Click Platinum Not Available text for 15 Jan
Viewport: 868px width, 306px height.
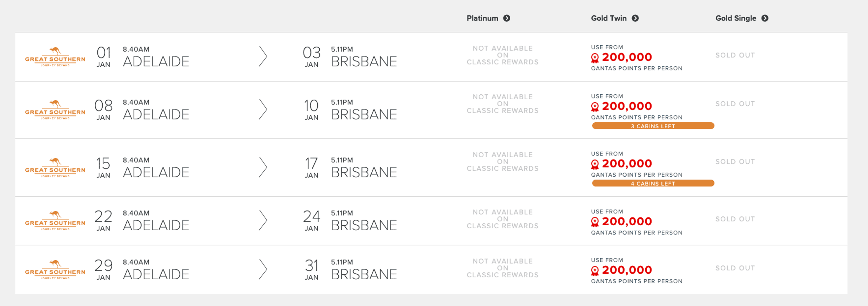pyautogui.click(x=502, y=162)
